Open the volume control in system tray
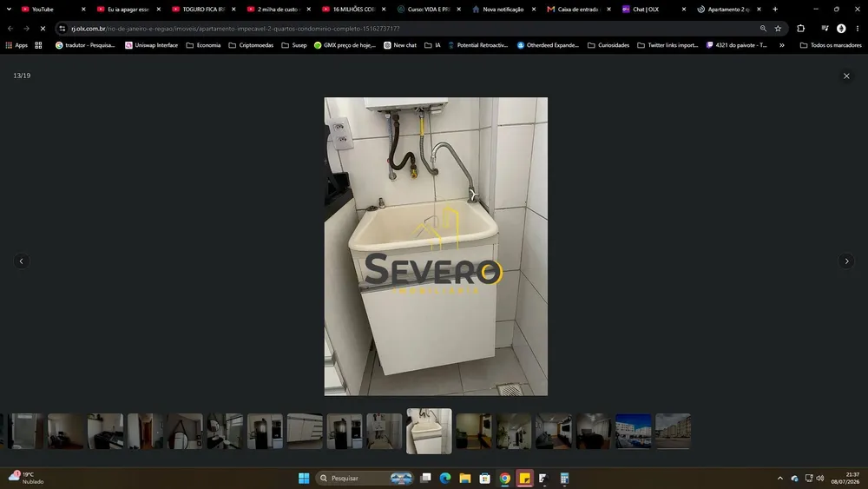Viewport: 868px width, 489px height. tap(820, 478)
